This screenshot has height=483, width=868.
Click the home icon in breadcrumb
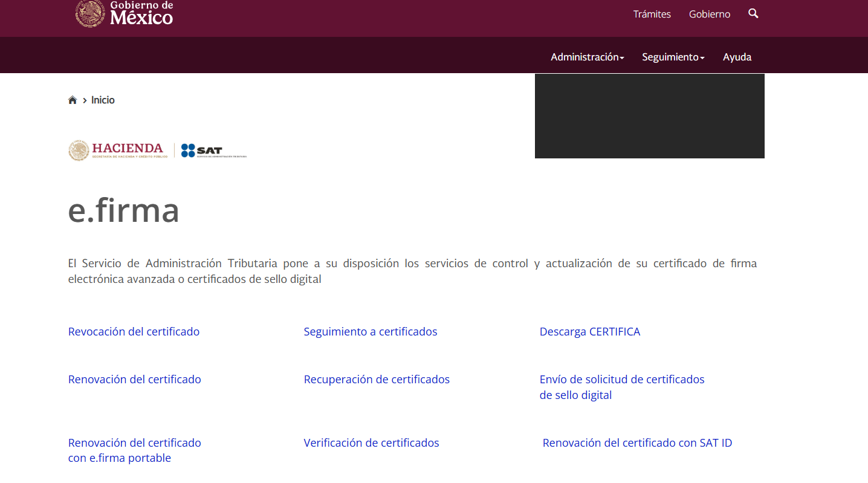pos(73,100)
